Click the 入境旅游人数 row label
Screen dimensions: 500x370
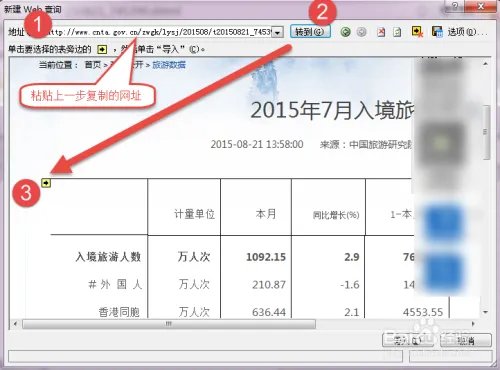coord(108,257)
